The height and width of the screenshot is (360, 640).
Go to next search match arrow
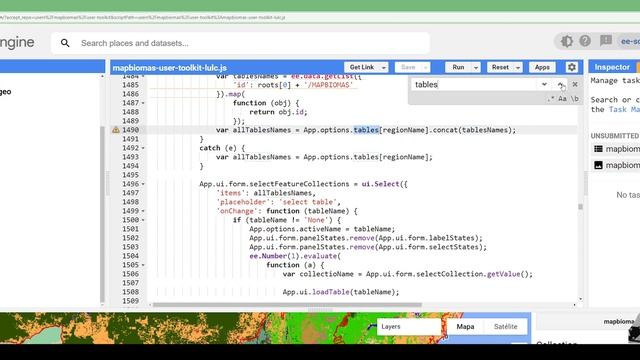[x=544, y=84]
